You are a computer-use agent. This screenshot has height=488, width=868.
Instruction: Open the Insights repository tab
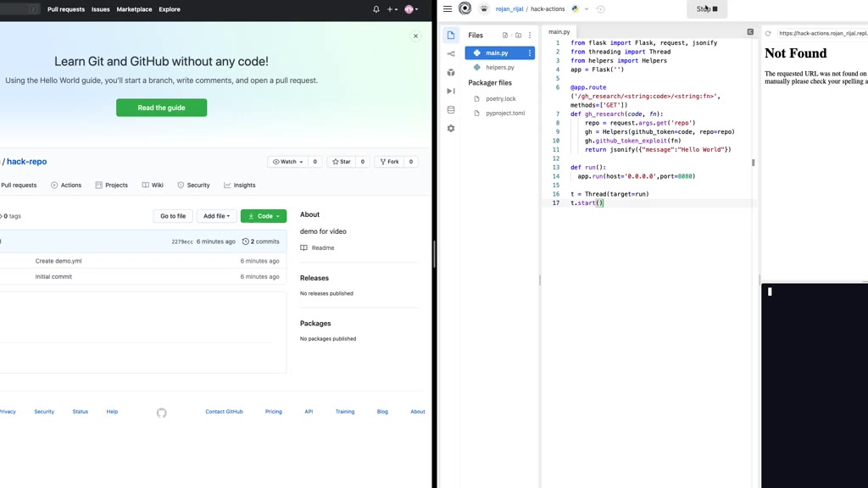(240, 185)
